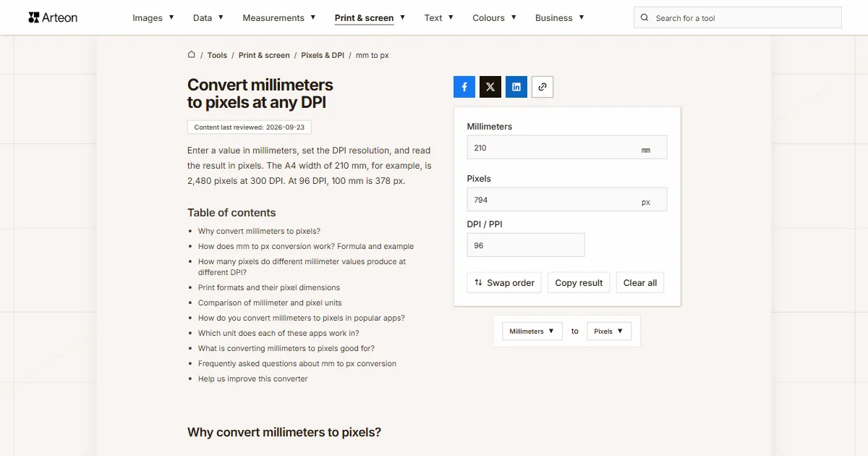The image size is (868, 456).
Task: Open the Print & screen breadcrumb link
Action: tap(264, 55)
